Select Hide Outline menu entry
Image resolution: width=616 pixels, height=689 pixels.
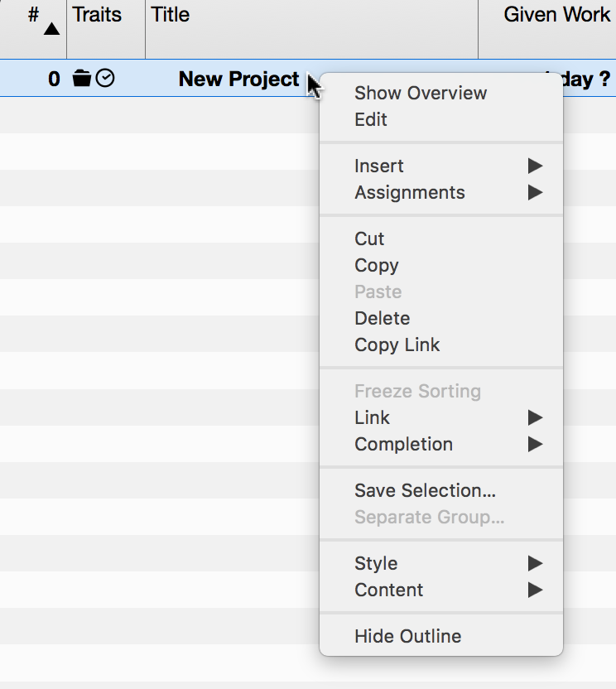tap(441, 636)
